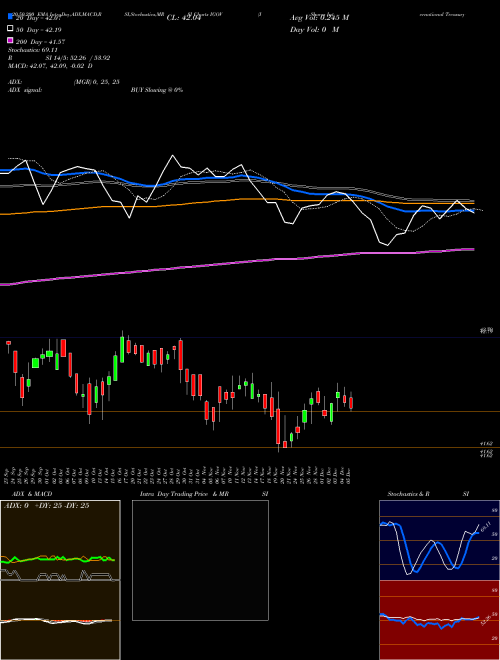Click the blue stochastics chart panel
This screenshot has width=500, height=660.
(439, 540)
